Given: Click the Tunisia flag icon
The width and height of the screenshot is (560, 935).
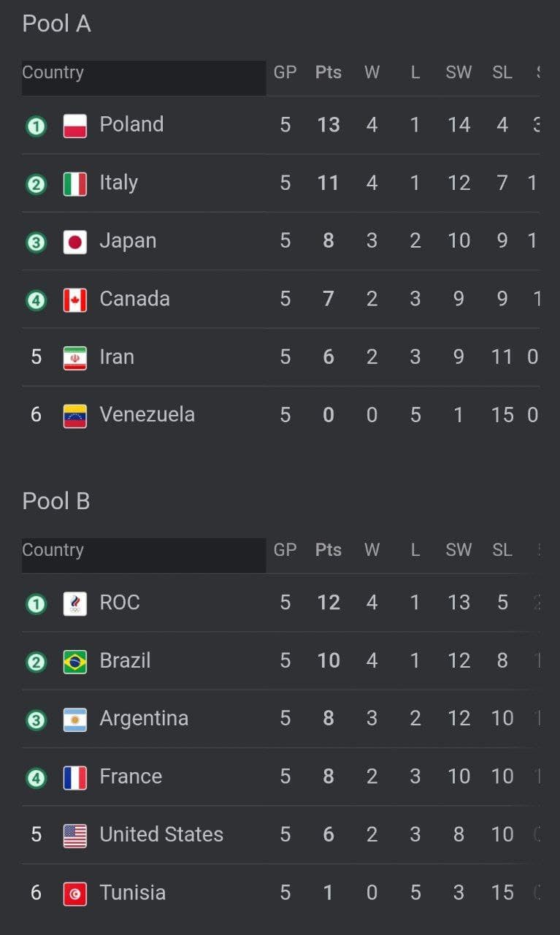Looking at the screenshot, I should click(x=75, y=893).
